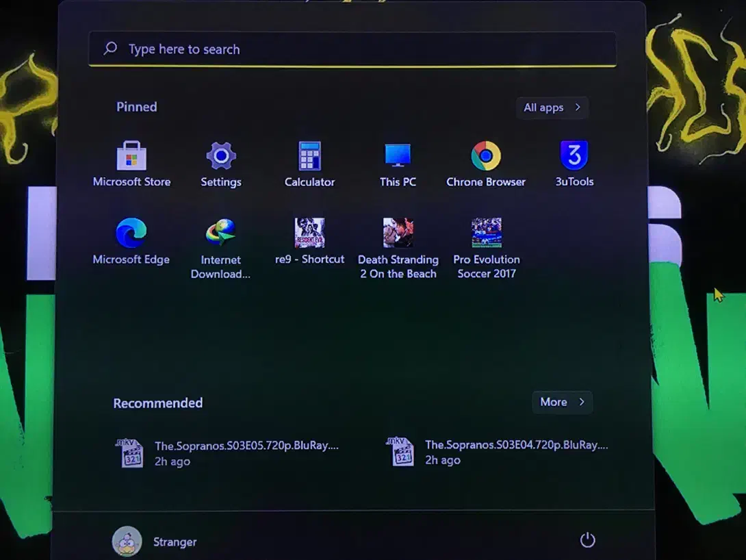Click the More chevron arrow
Viewport: 746px width, 560px height.
[x=581, y=402]
